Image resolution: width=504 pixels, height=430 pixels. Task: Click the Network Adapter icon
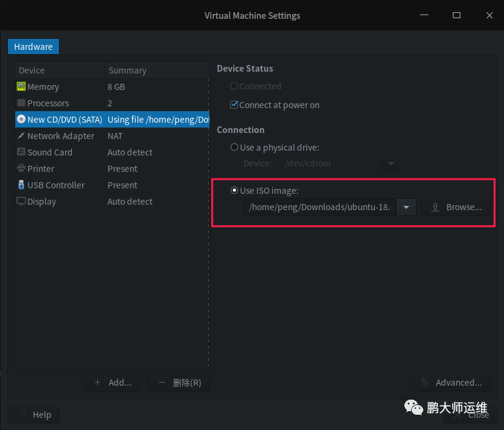(x=21, y=136)
